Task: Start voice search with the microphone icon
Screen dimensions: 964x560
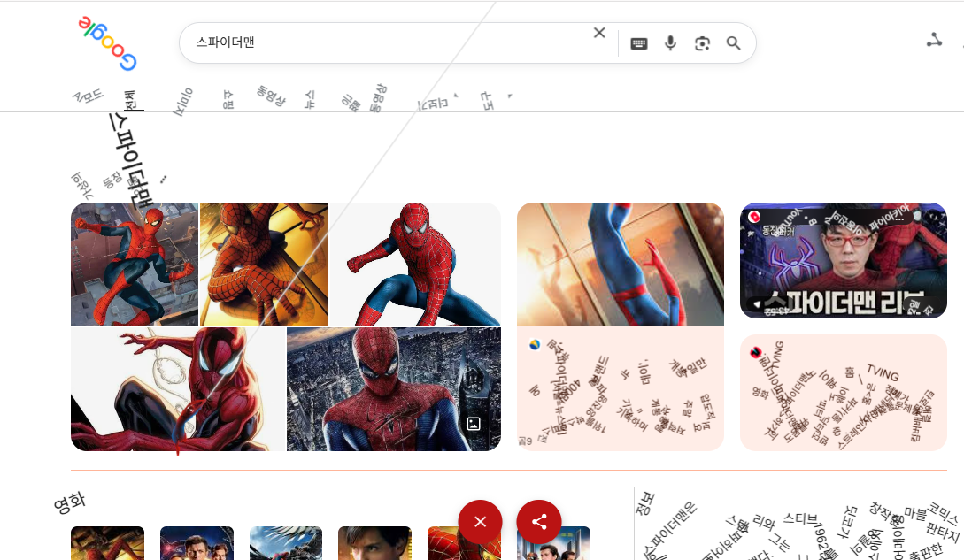Action: [671, 43]
